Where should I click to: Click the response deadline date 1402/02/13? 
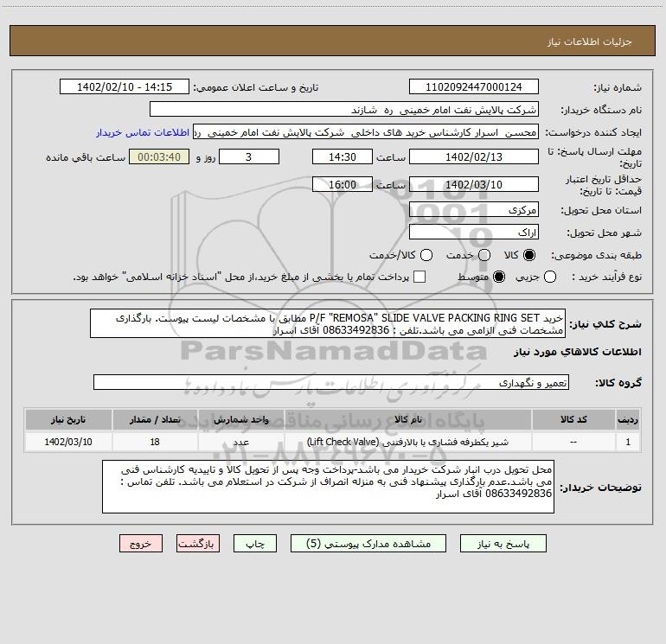[x=474, y=157]
